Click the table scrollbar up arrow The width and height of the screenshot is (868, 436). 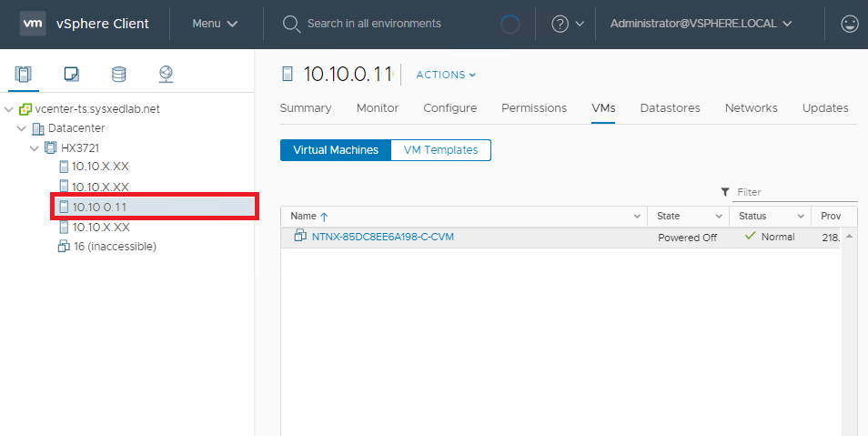[x=849, y=236]
